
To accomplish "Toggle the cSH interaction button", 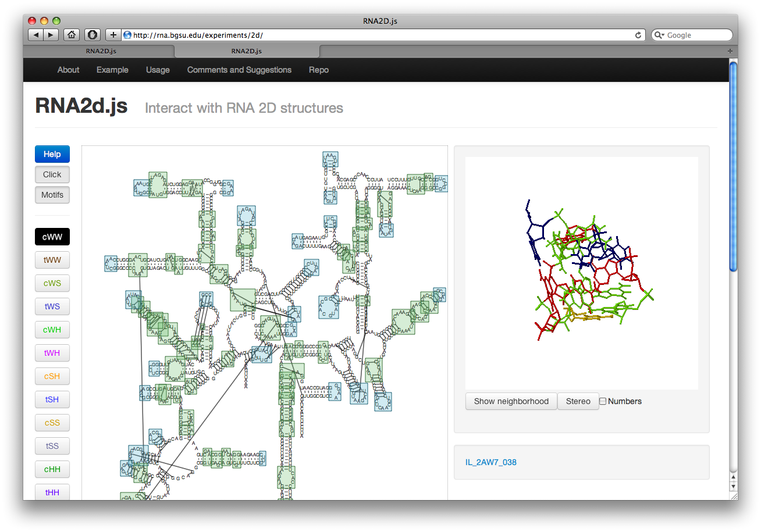I will coord(52,376).
